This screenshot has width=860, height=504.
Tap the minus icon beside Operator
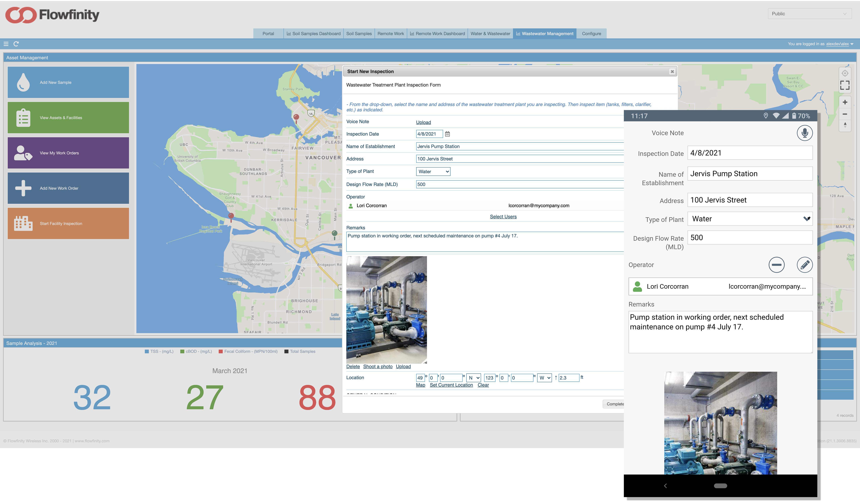pyautogui.click(x=776, y=265)
